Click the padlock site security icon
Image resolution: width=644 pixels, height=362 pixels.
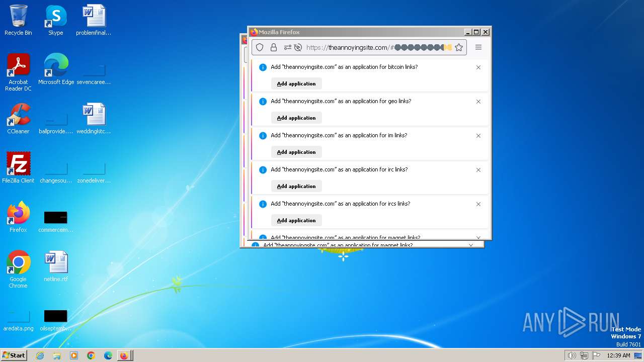(274, 47)
